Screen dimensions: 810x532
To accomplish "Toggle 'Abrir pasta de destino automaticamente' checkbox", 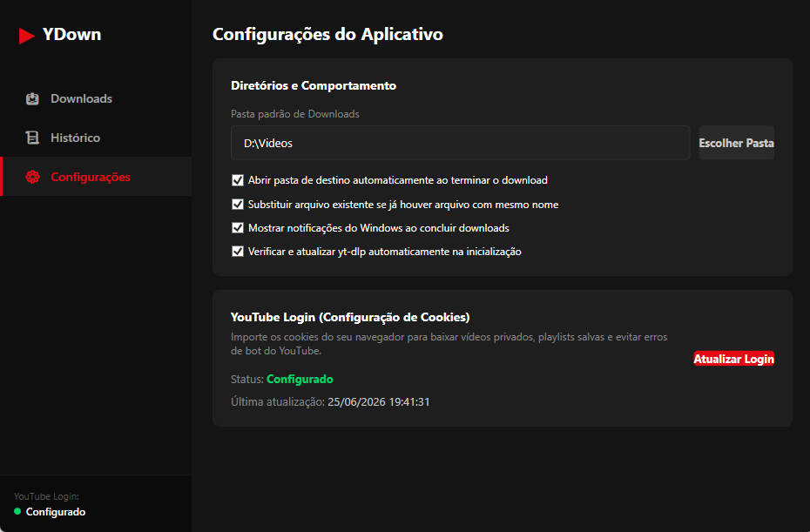I will pyautogui.click(x=238, y=180).
